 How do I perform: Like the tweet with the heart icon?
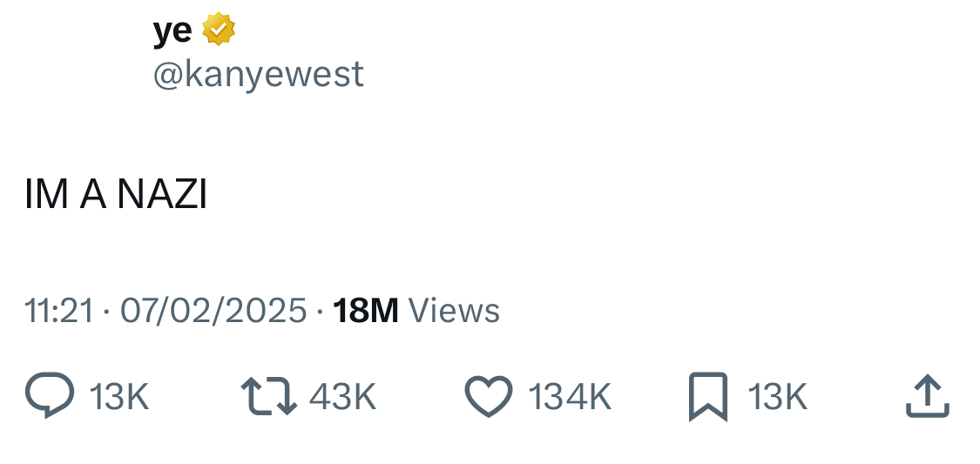[489, 397]
